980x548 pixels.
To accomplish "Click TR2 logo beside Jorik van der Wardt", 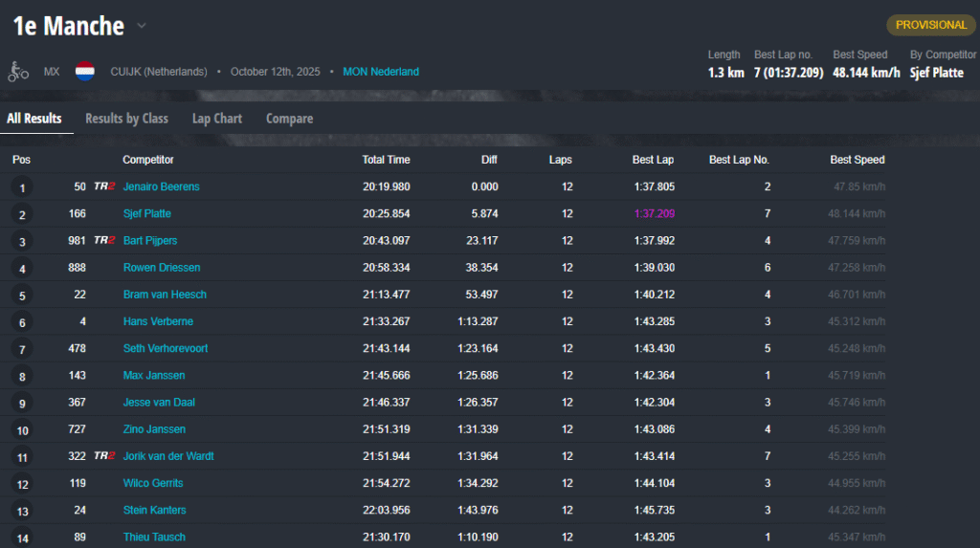I will coord(104,456).
